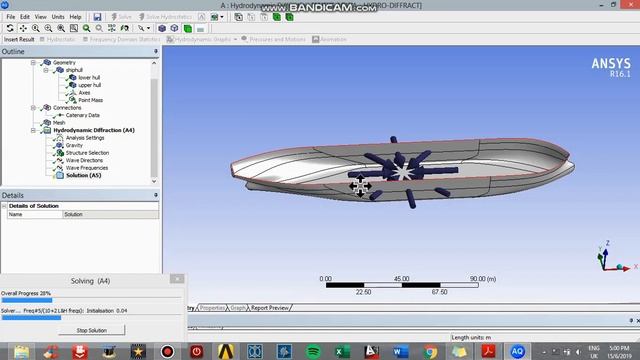Pin the Outline panel
This screenshot has width=640, height=360.
pyautogui.click(x=156, y=51)
